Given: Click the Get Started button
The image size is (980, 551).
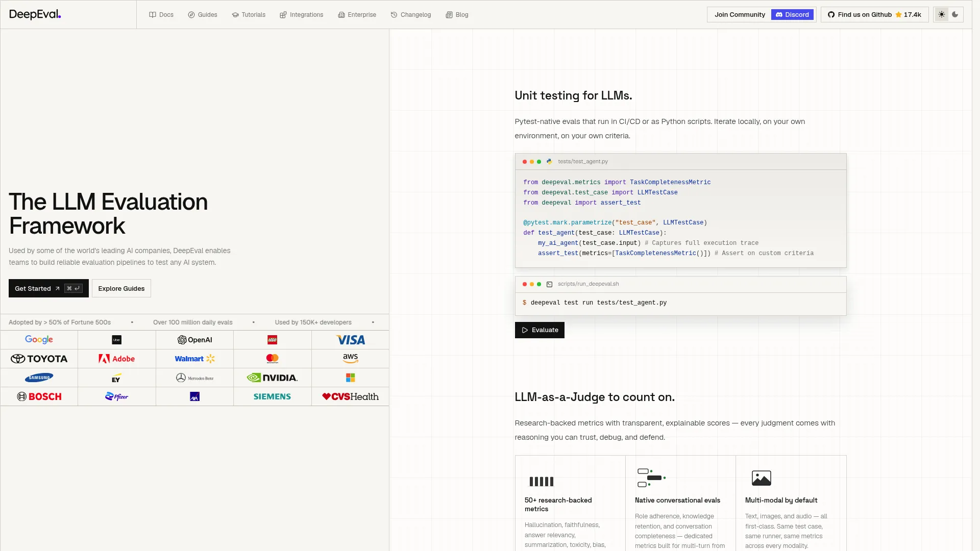Looking at the screenshot, I should [x=48, y=288].
